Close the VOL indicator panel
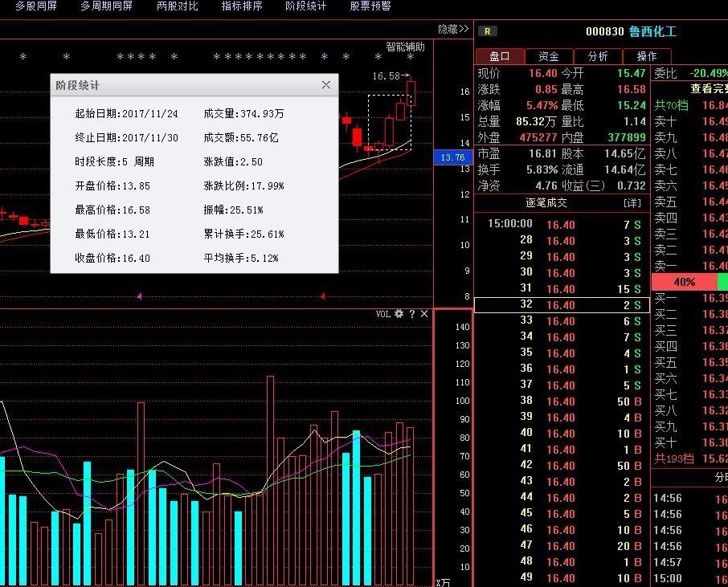 [424, 314]
